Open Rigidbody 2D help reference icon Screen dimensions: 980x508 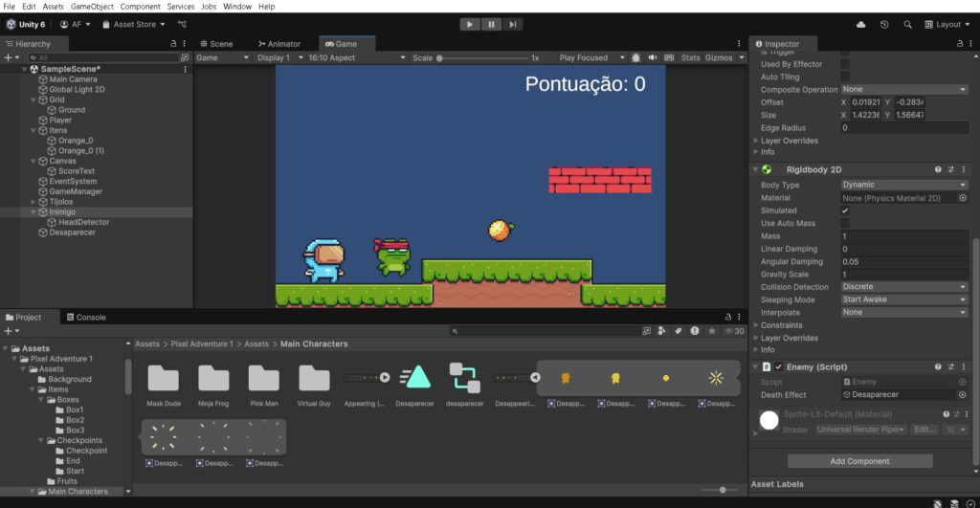pyautogui.click(x=938, y=169)
